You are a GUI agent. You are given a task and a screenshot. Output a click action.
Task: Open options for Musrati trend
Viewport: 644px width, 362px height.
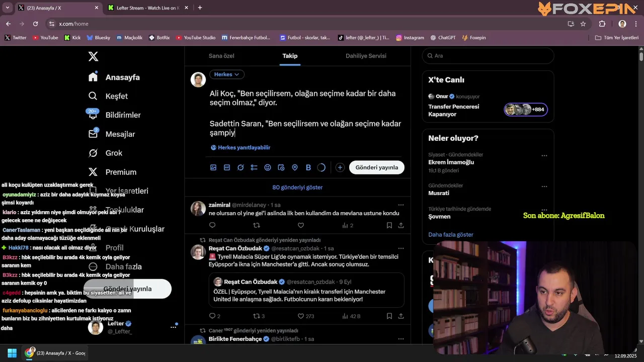(x=544, y=187)
